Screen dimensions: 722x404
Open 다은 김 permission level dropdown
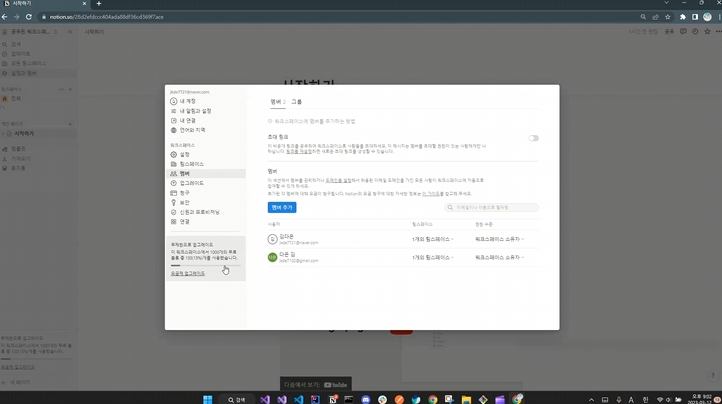click(500, 258)
